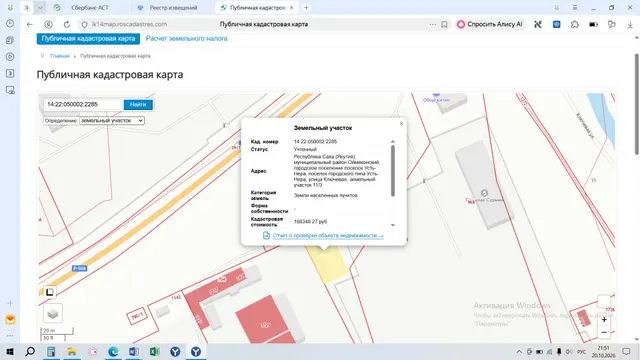The height and width of the screenshot is (360, 640).
Task: Click the P-504 road label on map
Action: point(79,268)
